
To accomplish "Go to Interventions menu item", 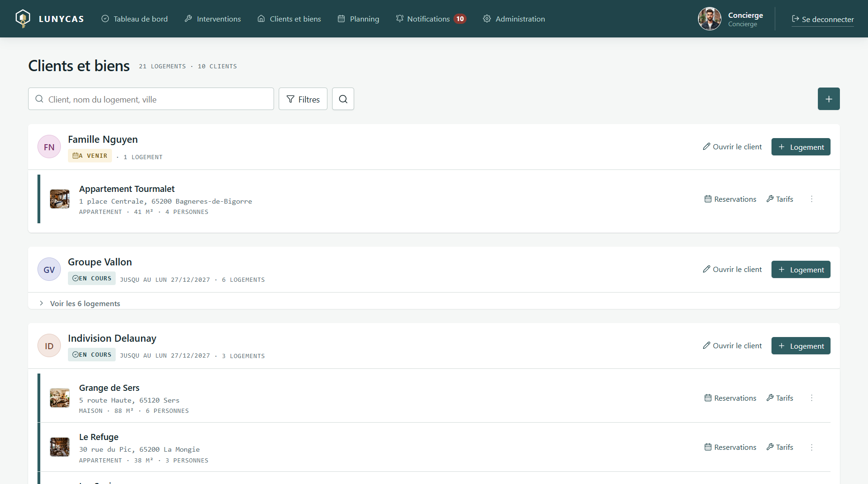I will (x=213, y=19).
